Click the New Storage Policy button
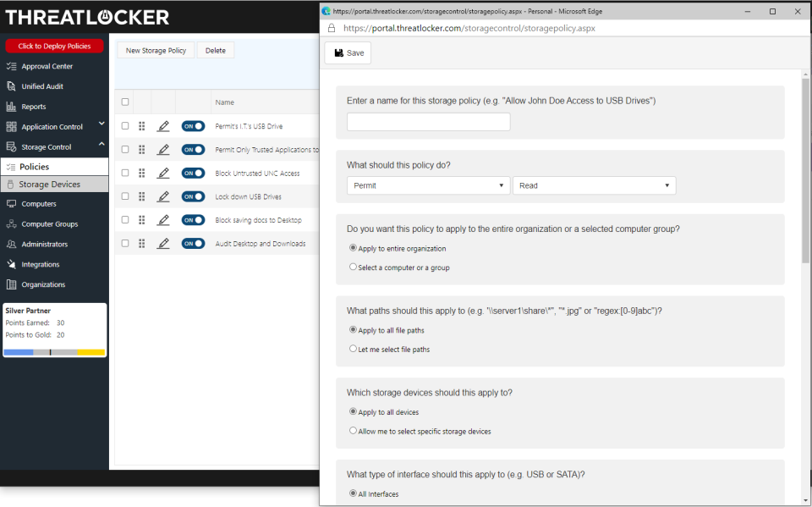The height and width of the screenshot is (507, 812). point(156,50)
